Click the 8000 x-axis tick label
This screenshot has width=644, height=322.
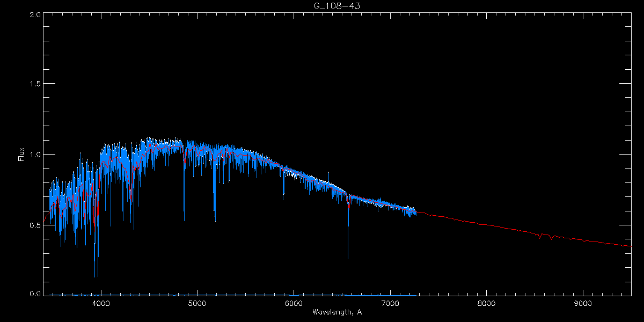[486, 303]
